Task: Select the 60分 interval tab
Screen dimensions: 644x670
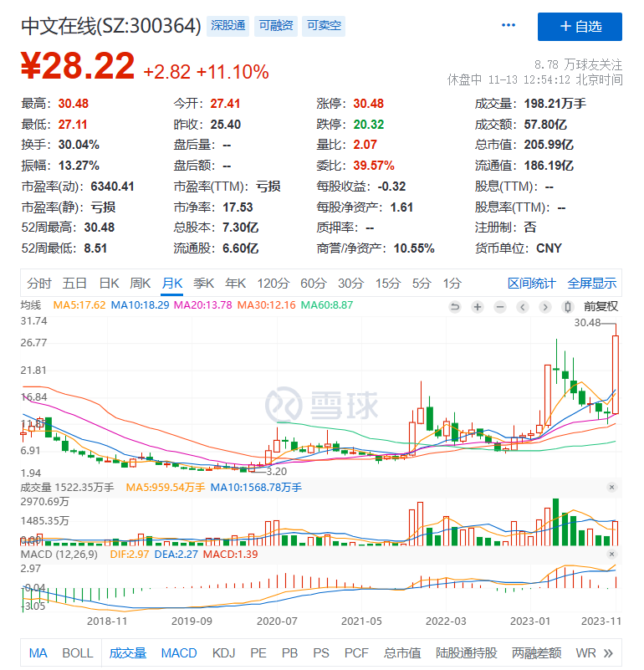Action: (314, 284)
